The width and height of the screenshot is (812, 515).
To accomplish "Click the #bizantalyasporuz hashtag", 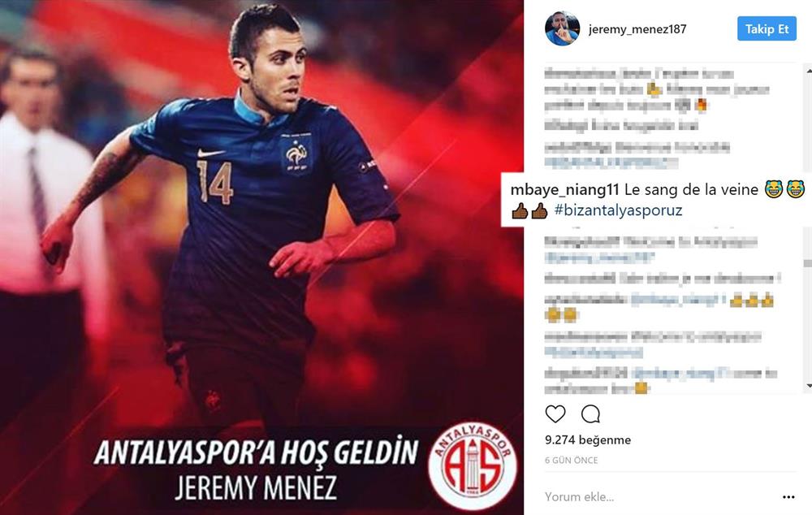I will (618, 210).
